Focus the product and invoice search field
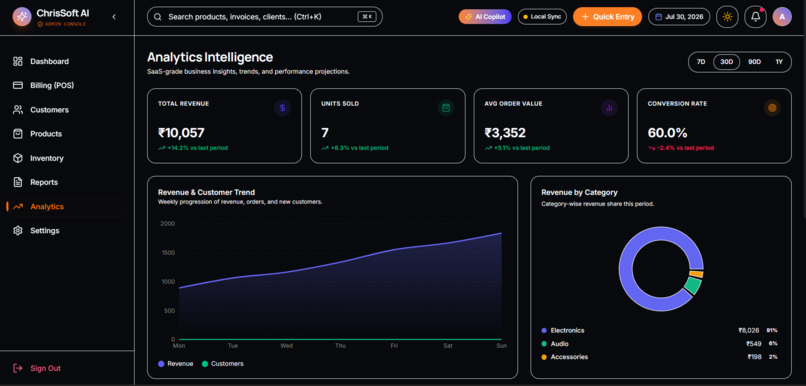The height and width of the screenshot is (386, 806). tap(265, 16)
